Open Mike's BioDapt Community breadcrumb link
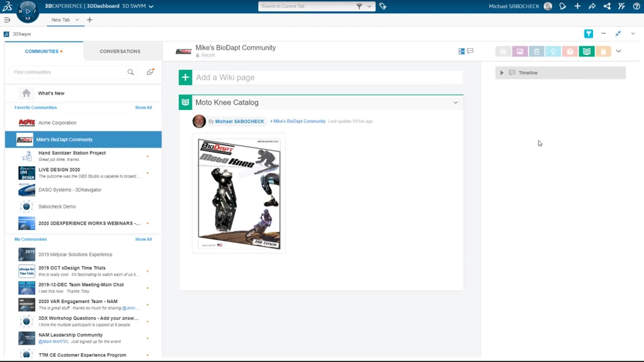The image size is (644, 362). (x=299, y=121)
